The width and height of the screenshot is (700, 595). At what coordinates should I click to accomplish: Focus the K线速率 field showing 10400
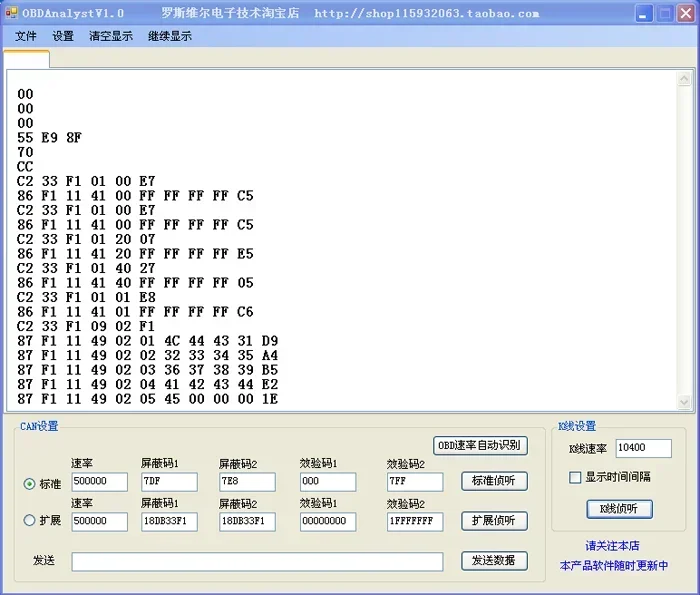click(643, 448)
